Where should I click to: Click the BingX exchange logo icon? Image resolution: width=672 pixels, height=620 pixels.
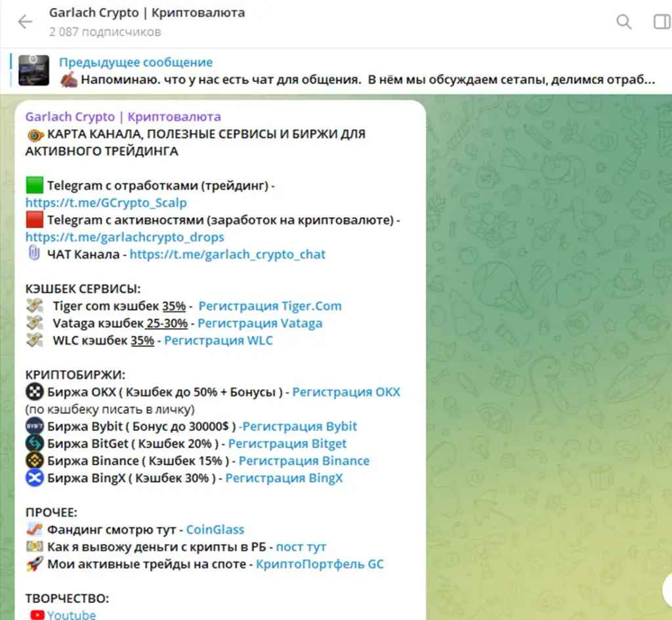tap(34, 478)
